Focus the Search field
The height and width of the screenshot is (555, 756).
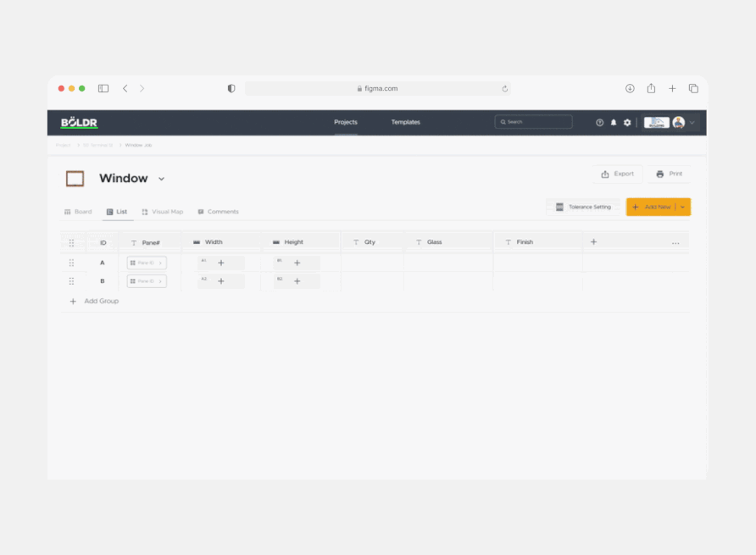point(533,122)
